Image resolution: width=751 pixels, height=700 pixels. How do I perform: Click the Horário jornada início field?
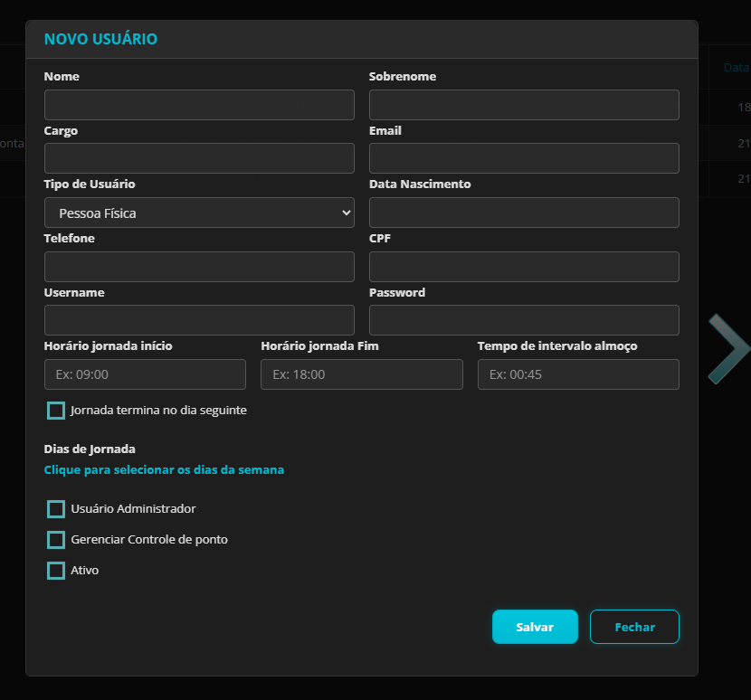pyautogui.click(x=145, y=374)
